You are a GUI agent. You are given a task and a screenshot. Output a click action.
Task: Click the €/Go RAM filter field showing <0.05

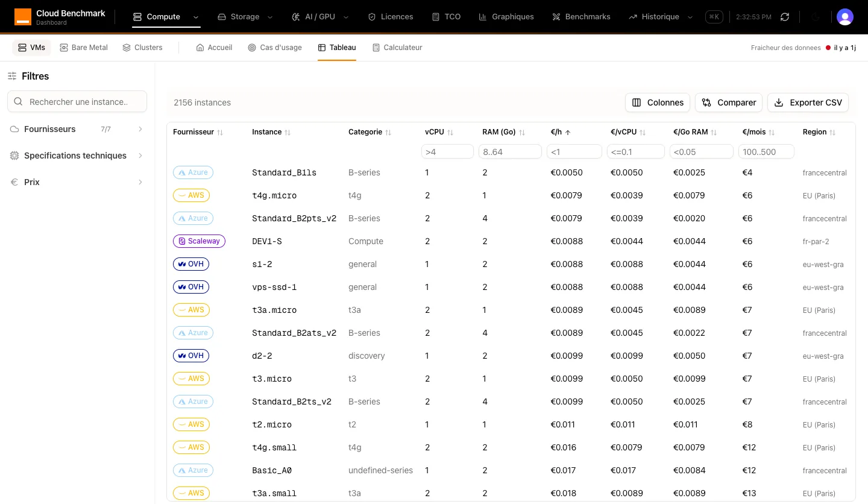(x=702, y=151)
